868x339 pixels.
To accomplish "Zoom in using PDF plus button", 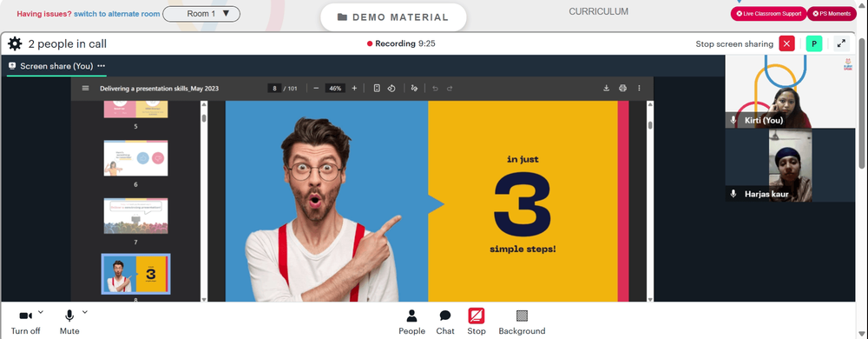I will (x=354, y=88).
